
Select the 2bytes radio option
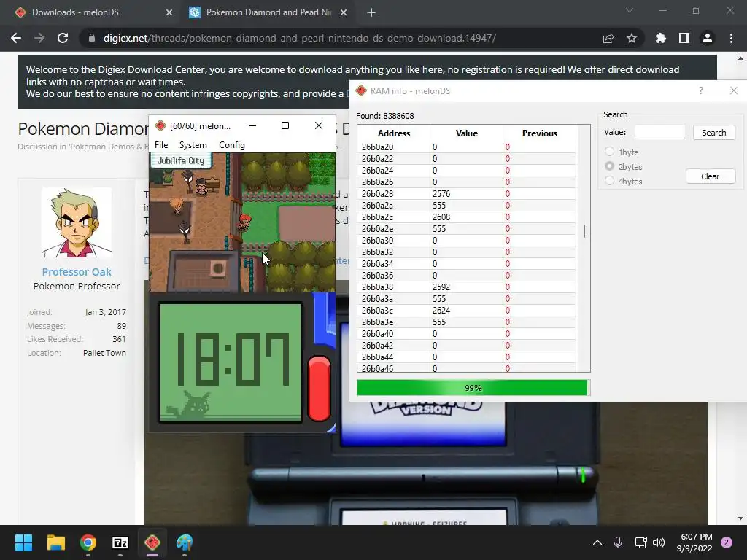[609, 166]
